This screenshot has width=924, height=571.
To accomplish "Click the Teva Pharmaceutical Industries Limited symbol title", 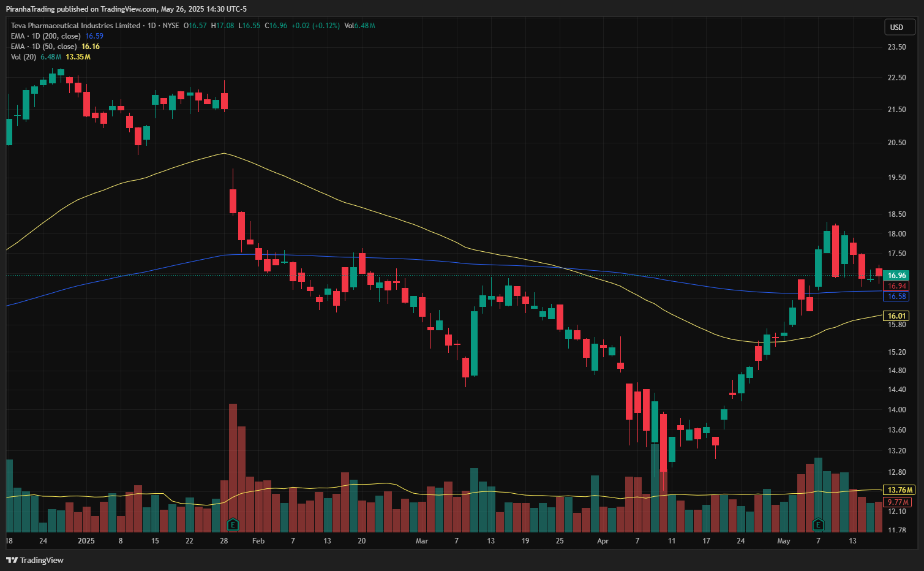I will (x=75, y=26).
